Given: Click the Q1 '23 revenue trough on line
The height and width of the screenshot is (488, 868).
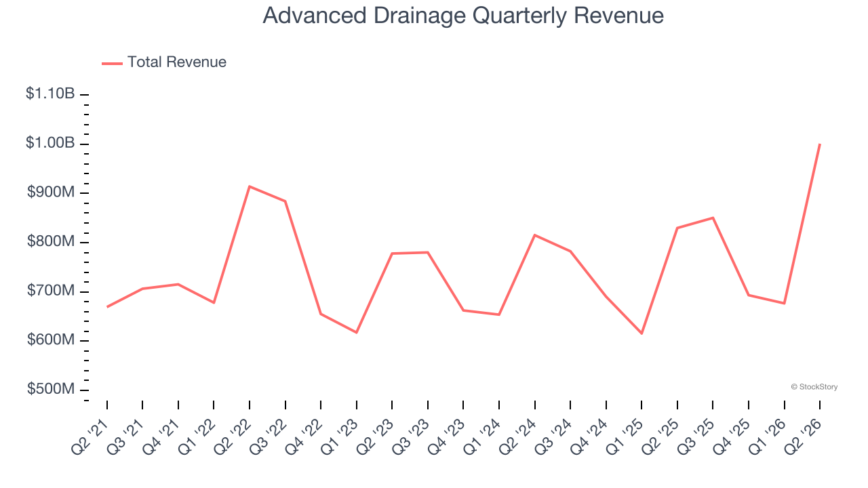Looking at the screenshot, I should tap(356, 332).
